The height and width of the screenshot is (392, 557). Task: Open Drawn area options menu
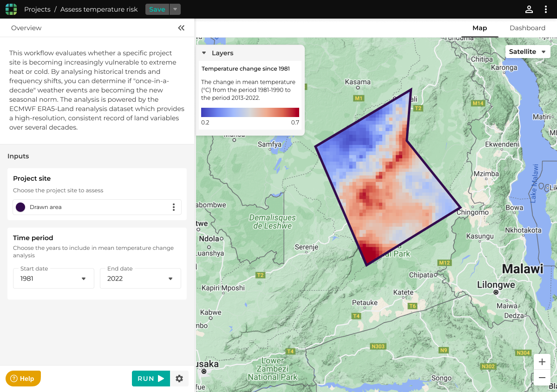coord(174,207)
